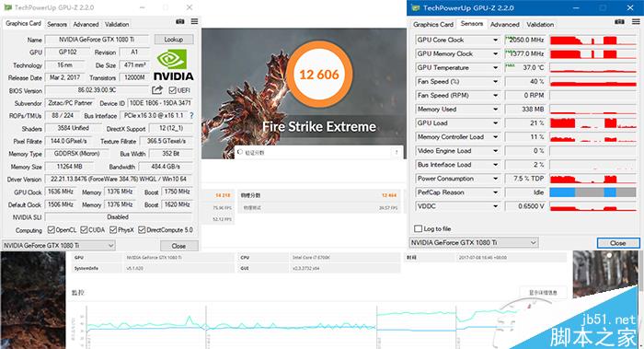Click the 0.6500 V VDDC value
The height and width of the screenshot is (349, 644).
525,206
